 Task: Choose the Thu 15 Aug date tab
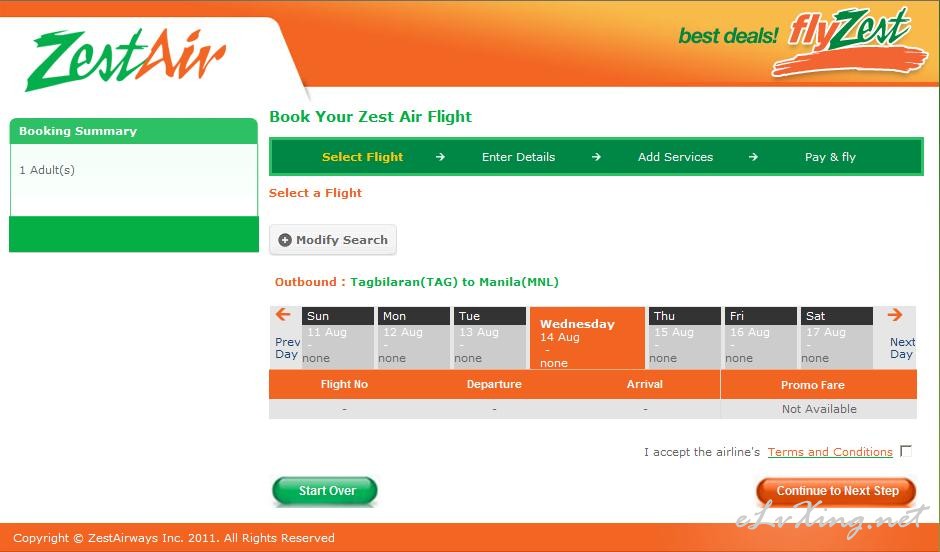tap(685, 338)
